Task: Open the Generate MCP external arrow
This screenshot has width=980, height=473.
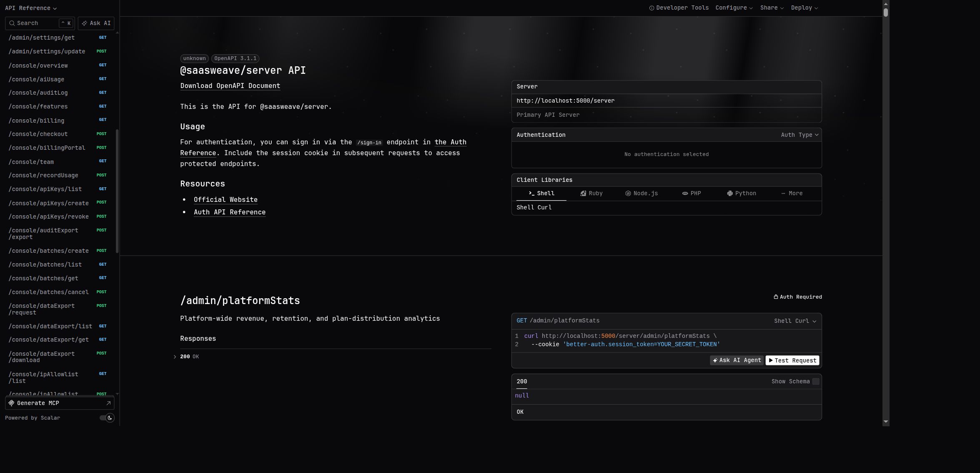Action: [108, 403]
